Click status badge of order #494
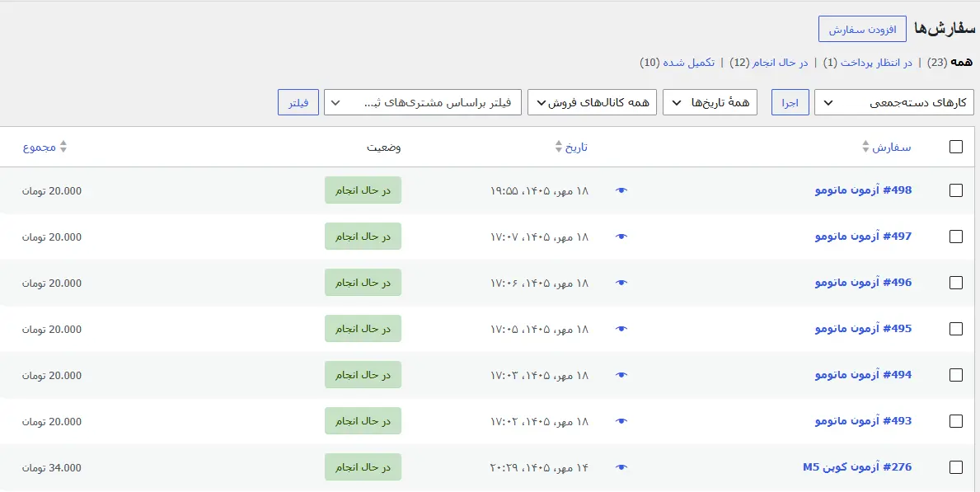Image resolution: width=980 pixels, height=492 pixels. tap(363, 375)
